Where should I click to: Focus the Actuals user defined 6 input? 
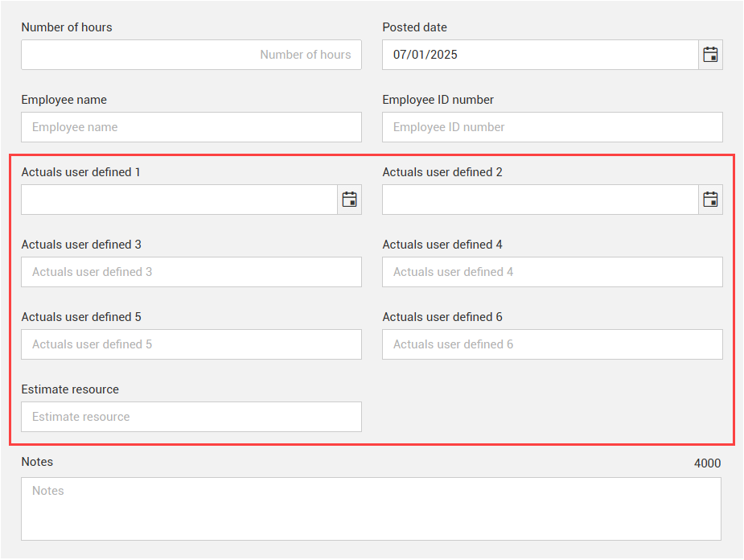(x=552, y=344)
